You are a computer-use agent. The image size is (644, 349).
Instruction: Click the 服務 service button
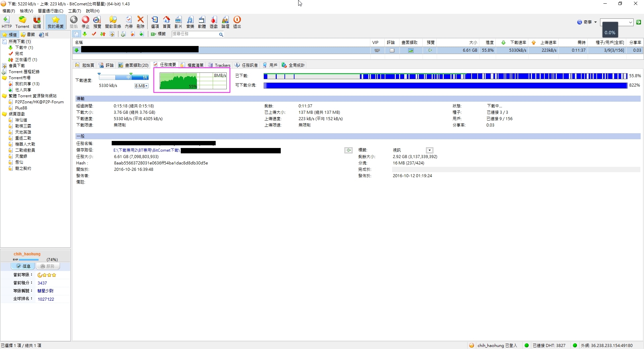click(48, 266)
